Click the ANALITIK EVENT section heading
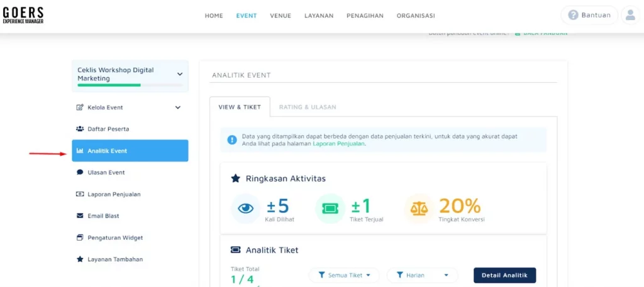This screenshot has height=287, width=644. [x=241, y=75]
